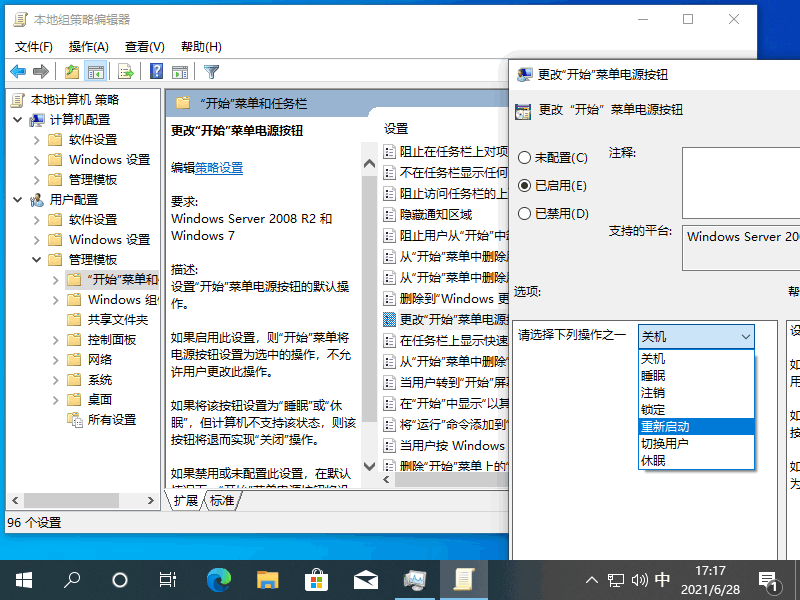Collapse the 计算机配置 node

(x=18, y=119)
